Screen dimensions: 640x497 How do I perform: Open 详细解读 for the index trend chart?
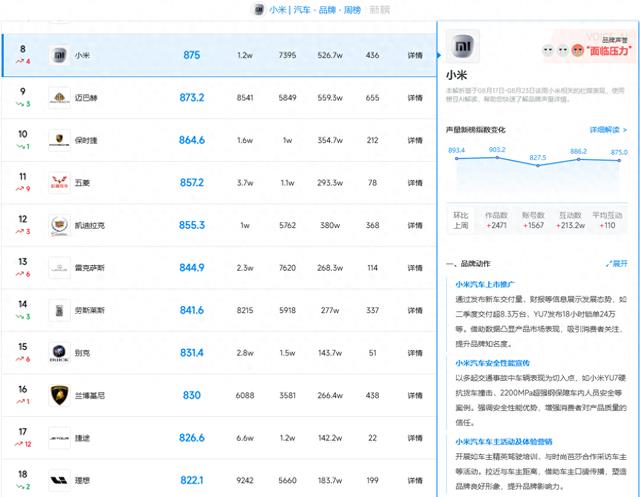coord(608,130)
